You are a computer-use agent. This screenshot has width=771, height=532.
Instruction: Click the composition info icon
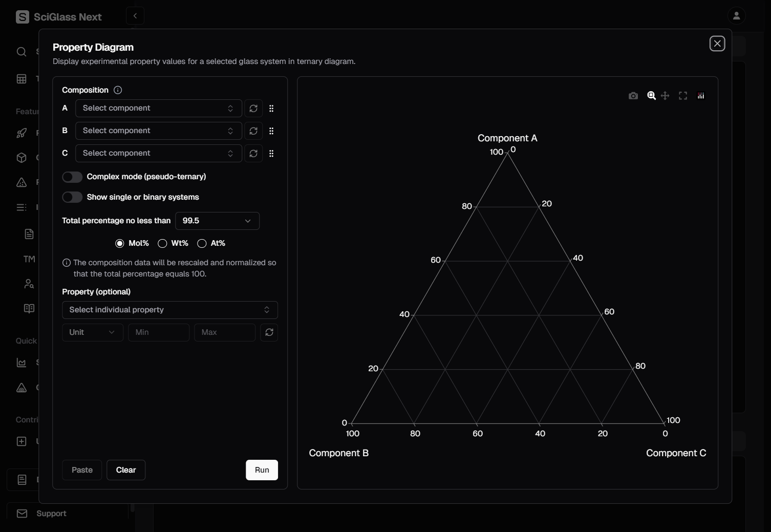click(x=118, y=90)
